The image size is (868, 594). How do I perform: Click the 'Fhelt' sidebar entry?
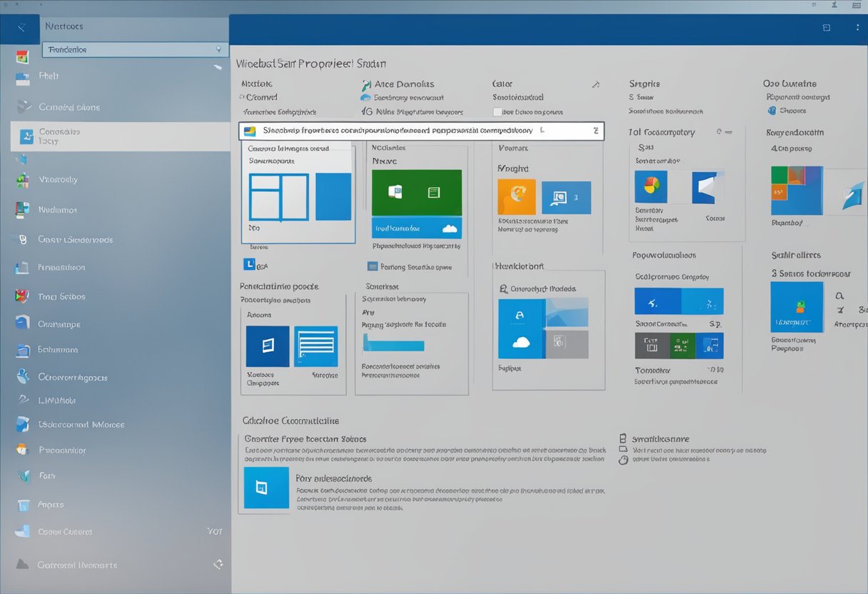49,76
